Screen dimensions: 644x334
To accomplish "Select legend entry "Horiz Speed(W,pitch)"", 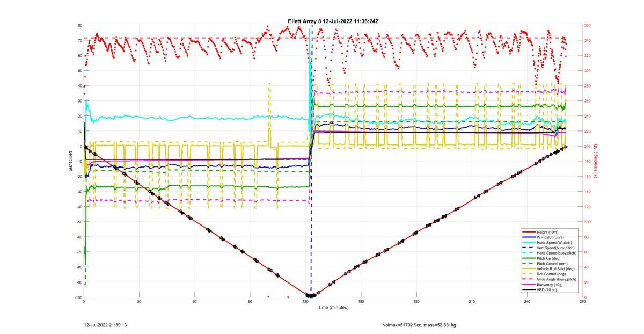I will pos(554,242).
